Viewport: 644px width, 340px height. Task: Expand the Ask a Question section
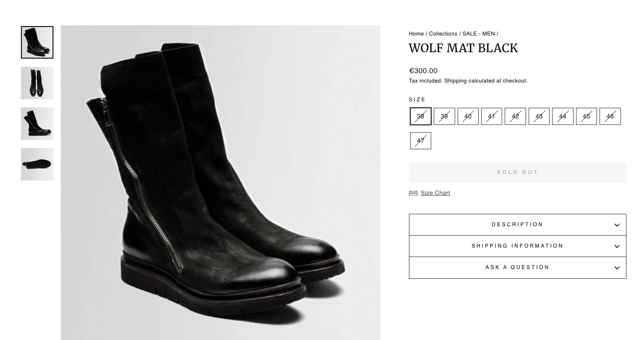click(x=517, y=267)
